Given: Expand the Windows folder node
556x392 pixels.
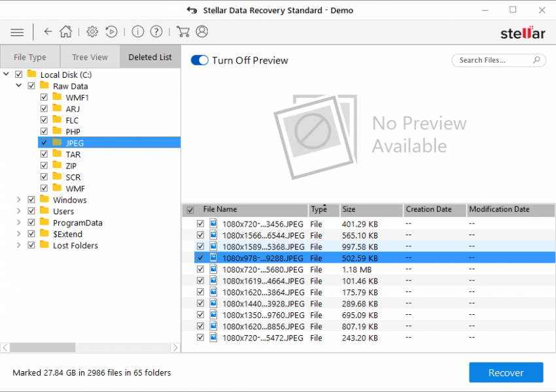Looking at the screenshot, I should click(19, 200).
